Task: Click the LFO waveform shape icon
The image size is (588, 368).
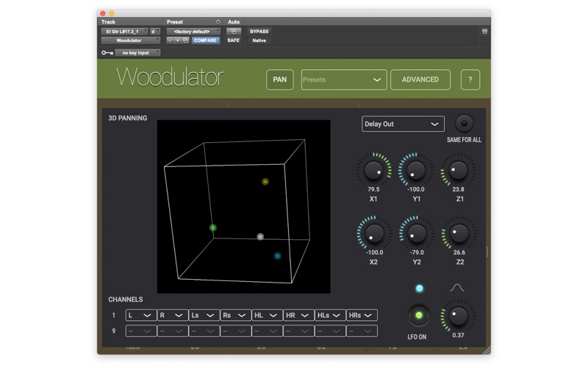Action: 456,288
